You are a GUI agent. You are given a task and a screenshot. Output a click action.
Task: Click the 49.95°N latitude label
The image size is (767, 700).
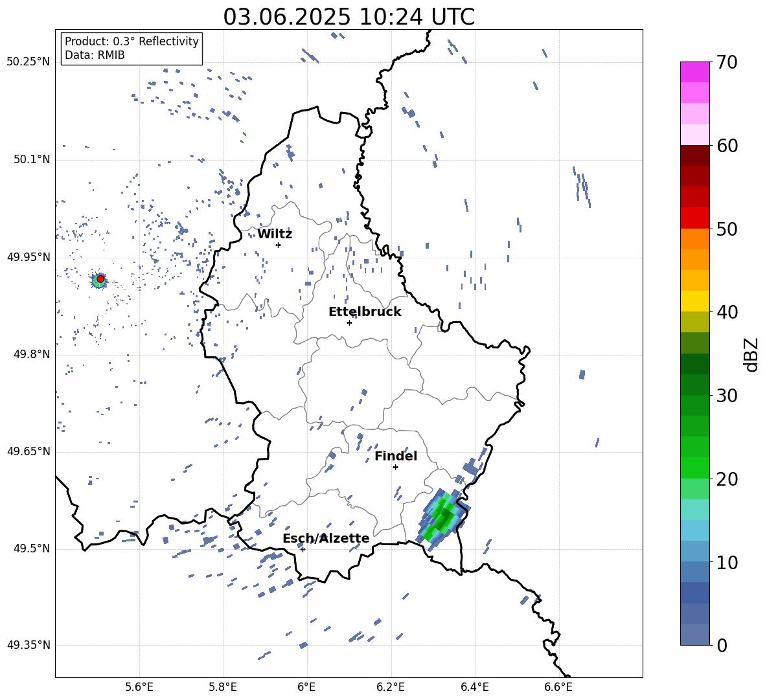point(29,257)
